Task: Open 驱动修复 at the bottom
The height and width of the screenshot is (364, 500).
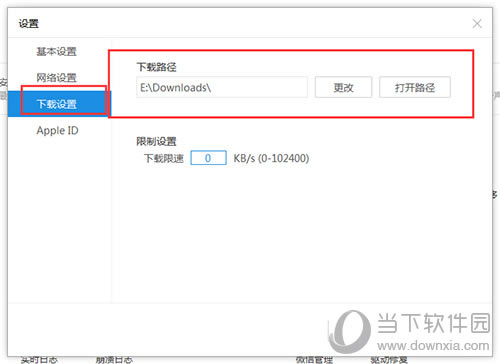Action: pos(389,360)
